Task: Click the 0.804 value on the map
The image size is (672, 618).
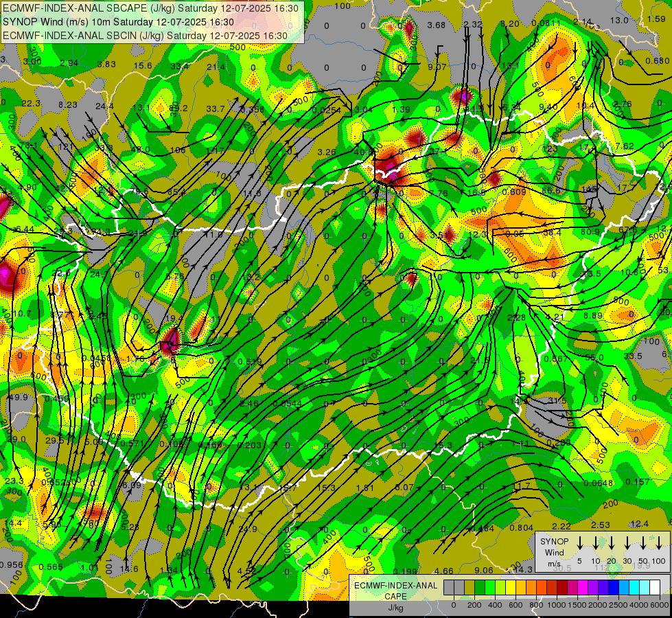Action: pyautogui.click(x=521, y=527)
